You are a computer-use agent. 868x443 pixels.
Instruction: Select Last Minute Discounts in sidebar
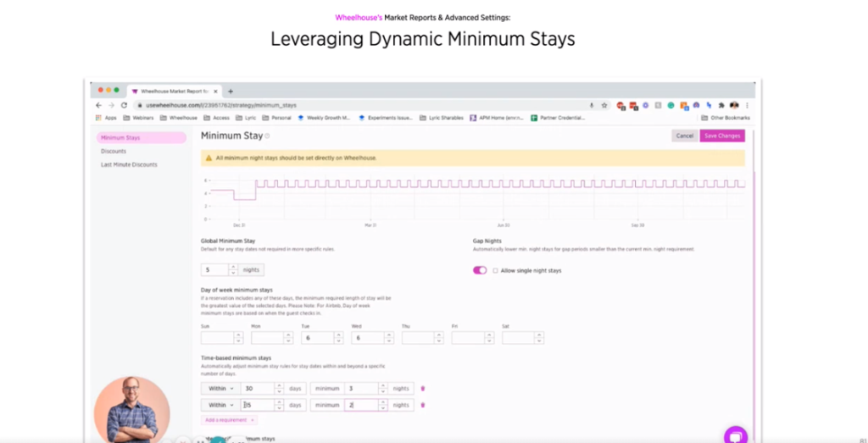point(129,165)
